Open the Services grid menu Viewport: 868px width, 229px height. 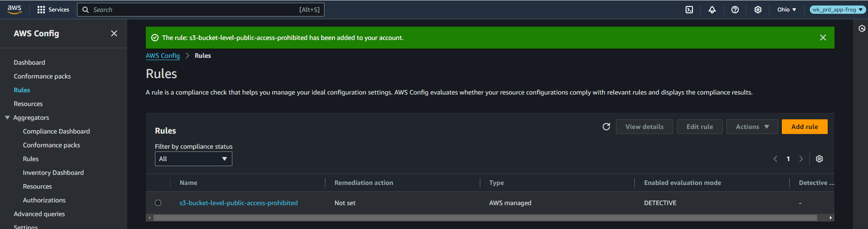click(x=53, y=10)
